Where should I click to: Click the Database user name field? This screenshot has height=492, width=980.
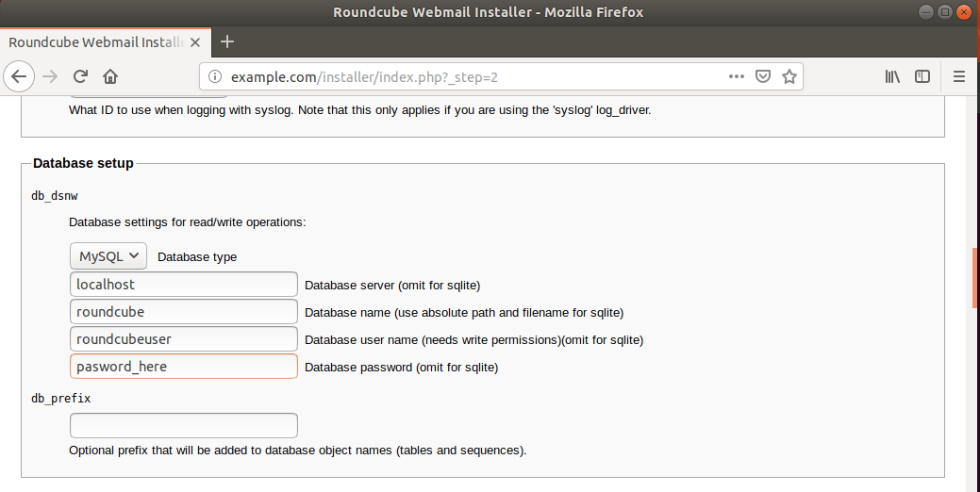[183, 338]
